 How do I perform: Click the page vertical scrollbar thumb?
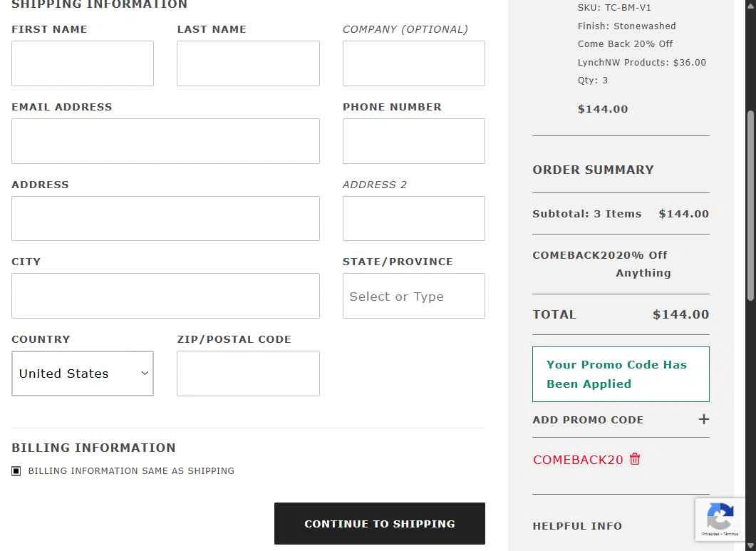point(750,206)
